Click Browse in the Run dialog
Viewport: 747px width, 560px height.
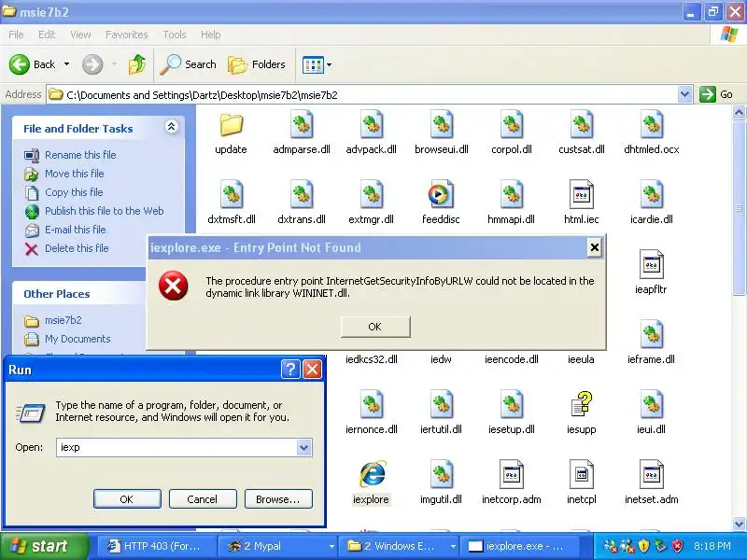(278, 499)
